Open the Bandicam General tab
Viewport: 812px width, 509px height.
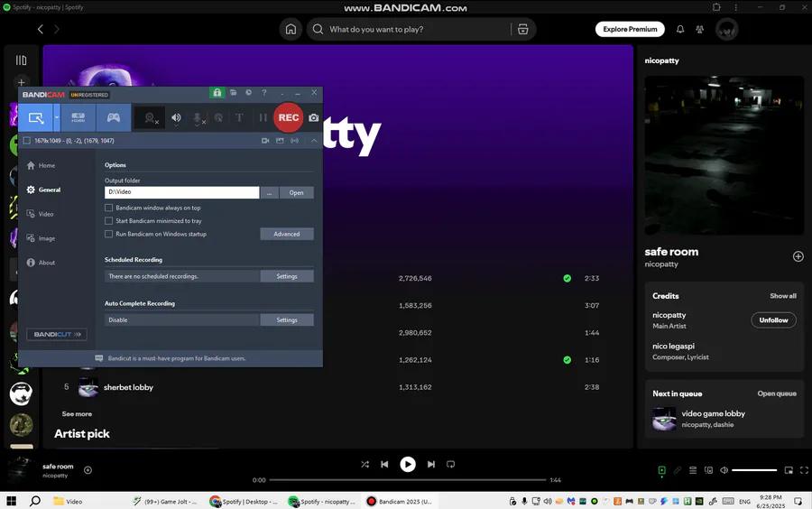click(x=44, y=190)
